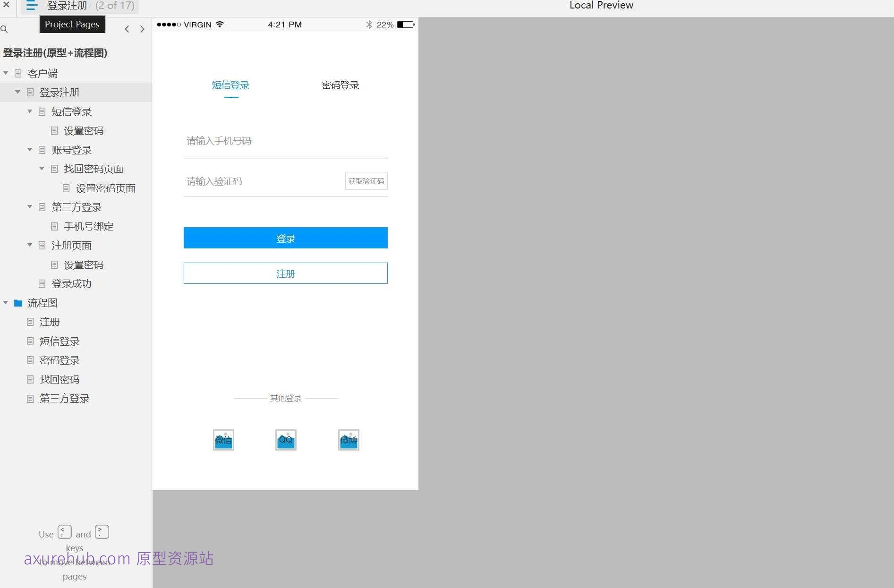Viewport: 894px width, 588px height.
Task: Collapse the 登录注册 tree node
Action: coord(18,92)
